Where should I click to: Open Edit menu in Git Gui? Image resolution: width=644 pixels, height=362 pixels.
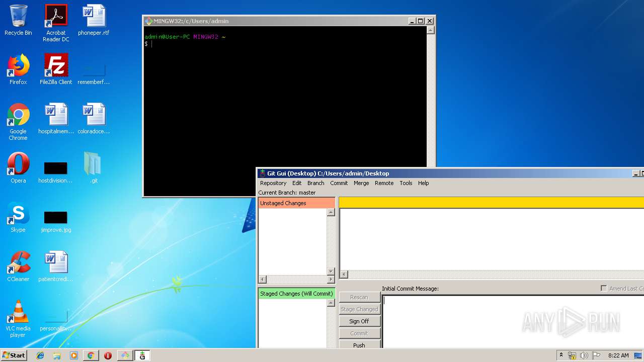coord(297,183)
